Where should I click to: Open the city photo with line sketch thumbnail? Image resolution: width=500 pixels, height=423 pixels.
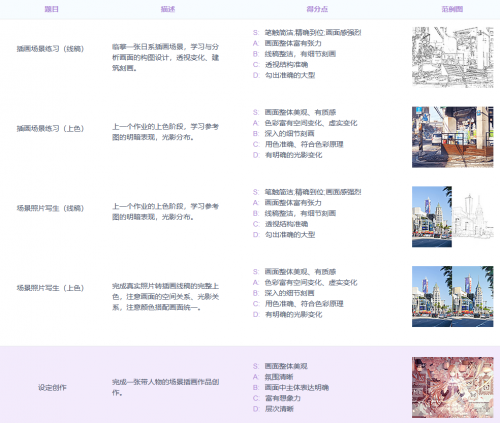tap(453, 217)
